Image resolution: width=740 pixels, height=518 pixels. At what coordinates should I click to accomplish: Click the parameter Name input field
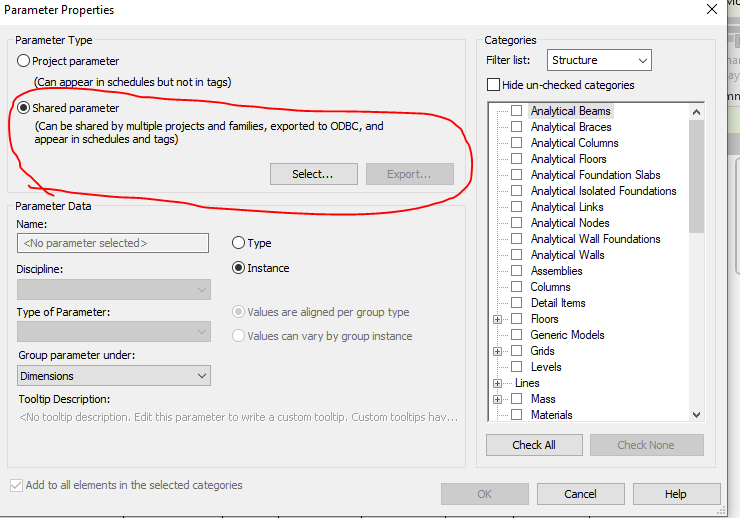pyautogui.click(x=113, y=243)
